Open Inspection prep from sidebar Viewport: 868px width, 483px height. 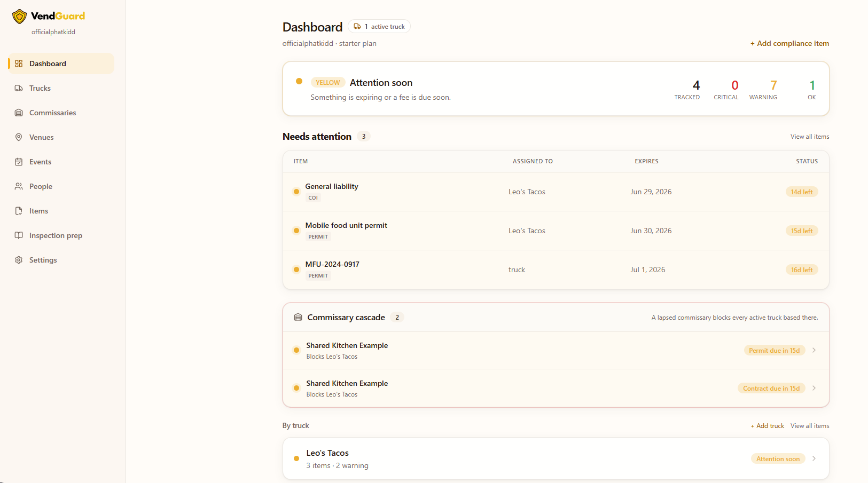pos(61,235)
